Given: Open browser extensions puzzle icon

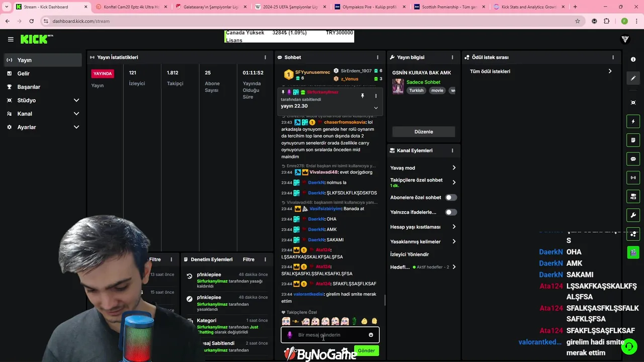Looking at the screenshot, I should click(607, 21).
